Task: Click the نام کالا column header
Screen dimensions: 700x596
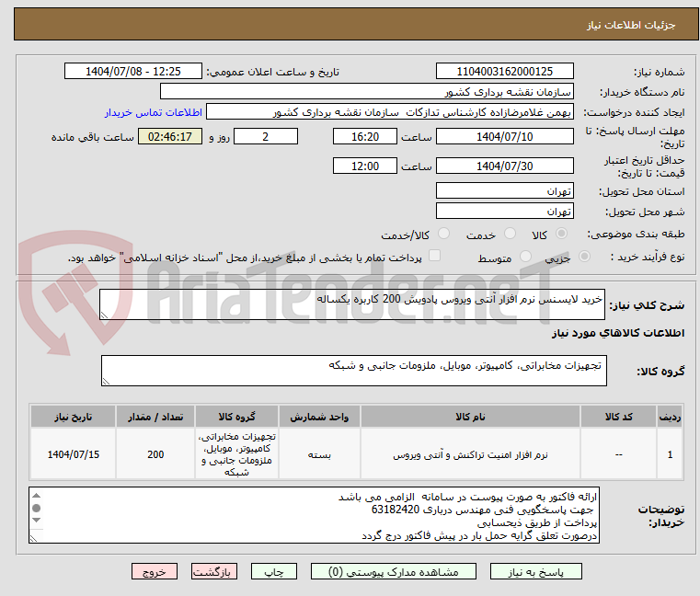Action: tap(470, 417)
